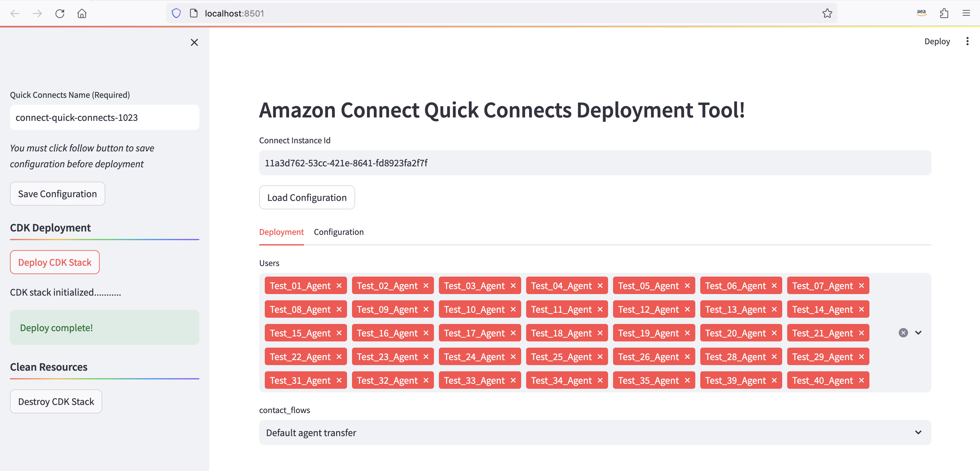Switch to the Deployment tab

tap(281, 232)
